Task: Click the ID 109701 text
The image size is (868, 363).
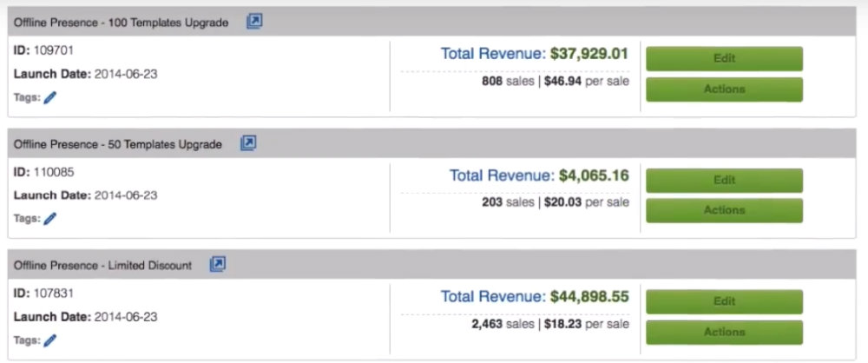Action: 43,51
